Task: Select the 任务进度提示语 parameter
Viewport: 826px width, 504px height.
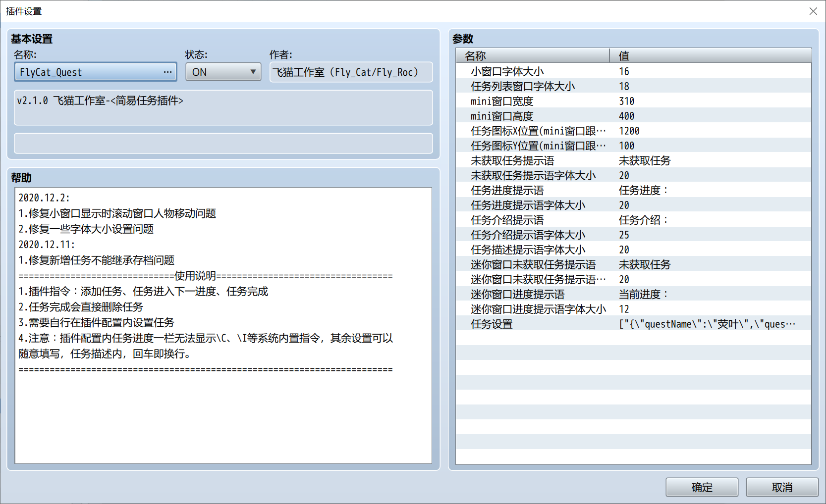Action: coord(633,190)
